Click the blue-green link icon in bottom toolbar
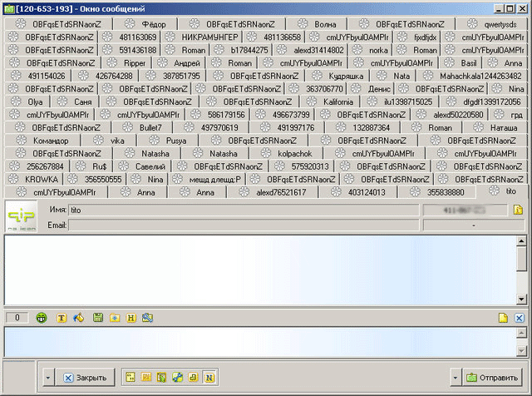Viewport: 532px width, 396px height. tap(179, 377)
